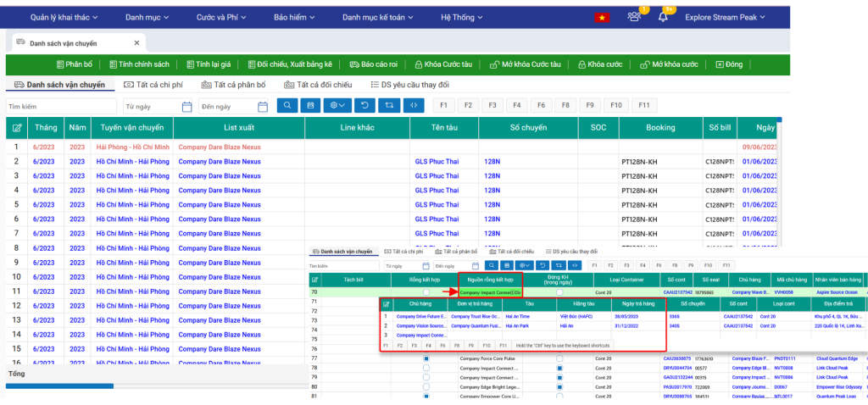
Task: Open calendar picker for Đến ngày
Action: [263, 107]
